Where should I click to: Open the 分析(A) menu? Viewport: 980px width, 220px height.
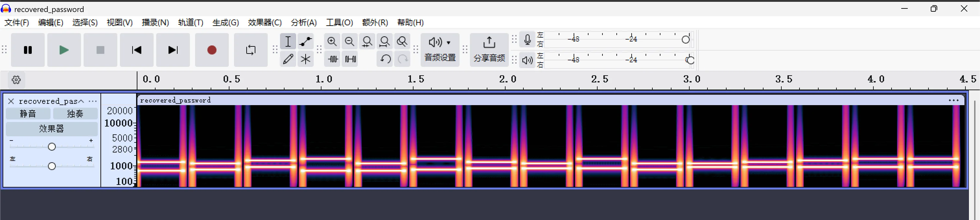coord(304,22)
